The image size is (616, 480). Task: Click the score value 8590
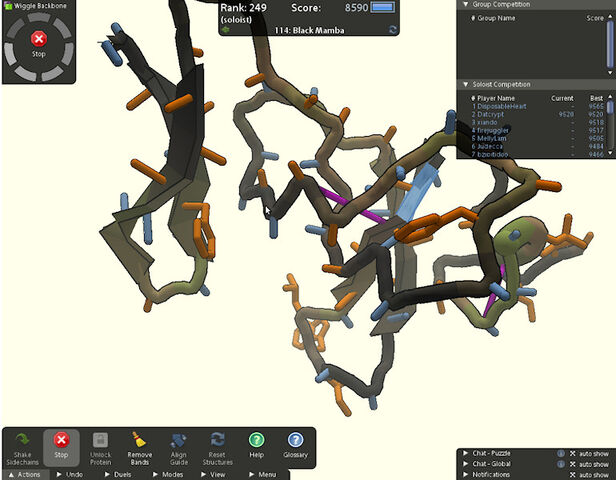356,8
